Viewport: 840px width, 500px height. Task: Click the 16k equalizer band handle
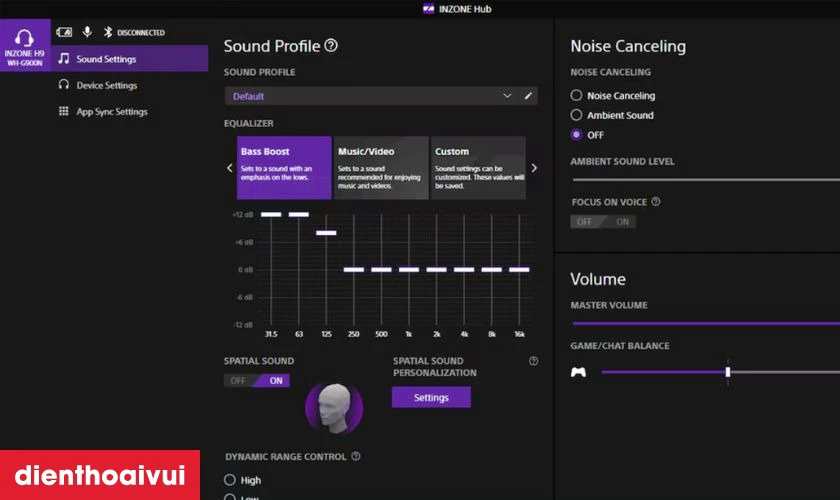pyautogui.click(x=519, y=270)
